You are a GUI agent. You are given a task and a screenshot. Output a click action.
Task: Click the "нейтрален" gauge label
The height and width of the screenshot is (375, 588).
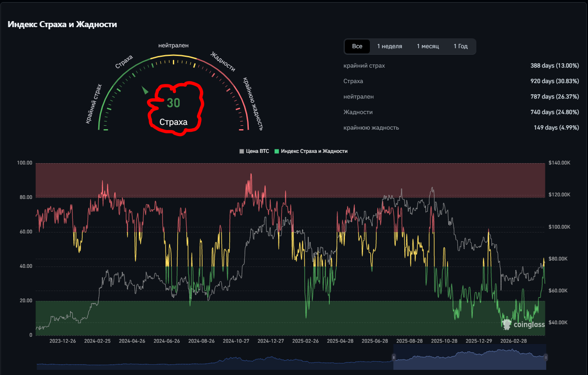point(174,45)
